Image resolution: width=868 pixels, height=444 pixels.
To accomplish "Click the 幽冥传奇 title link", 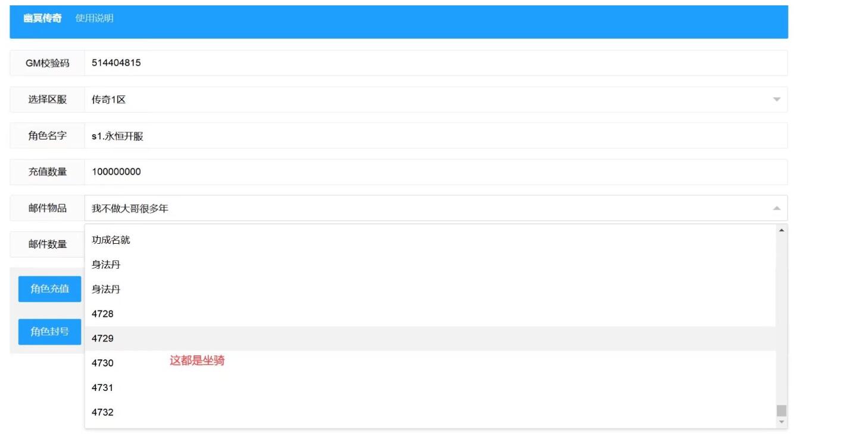I will 42,18.
